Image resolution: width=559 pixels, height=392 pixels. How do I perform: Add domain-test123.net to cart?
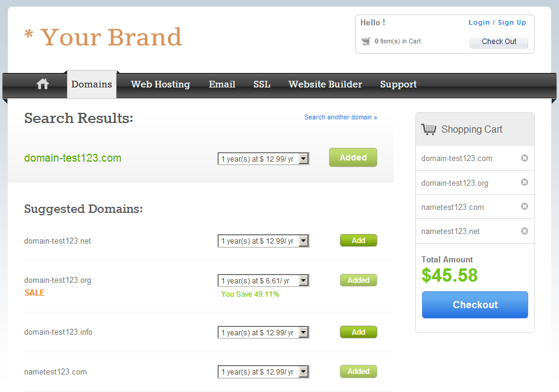359,241
